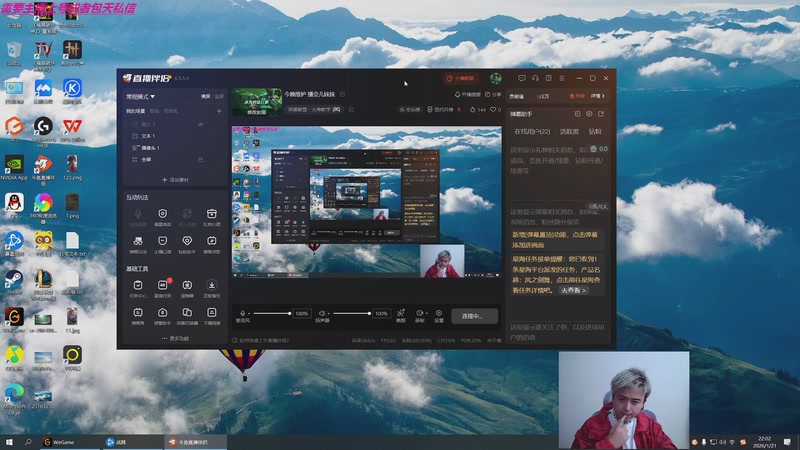Open the Steam desktop icon

[14, 283]
